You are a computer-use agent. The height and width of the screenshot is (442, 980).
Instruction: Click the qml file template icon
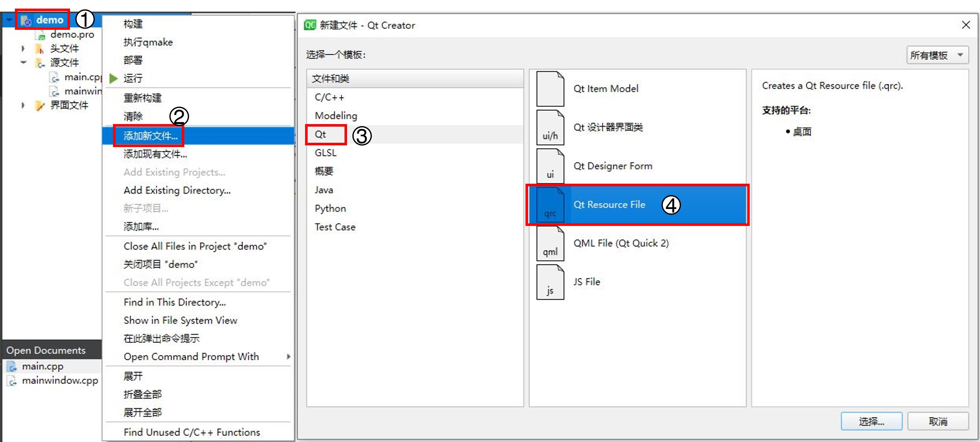click(550, 243)
